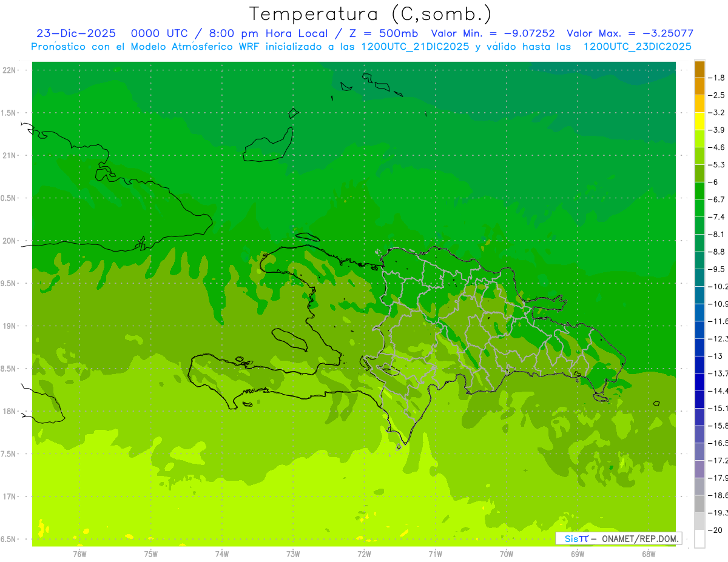Screen dimensions: 728x562
Task: Click the "76W" longitude label
Action: (79, 554)
